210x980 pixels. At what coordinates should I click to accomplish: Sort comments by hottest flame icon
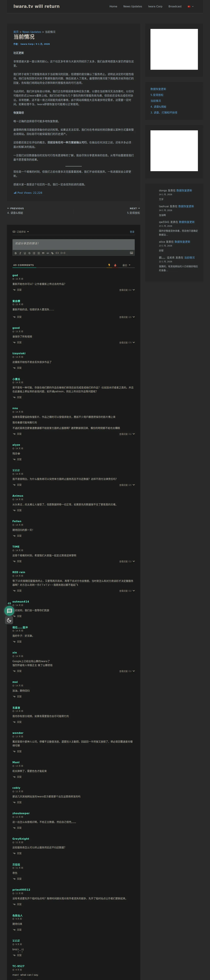point(115,265)
